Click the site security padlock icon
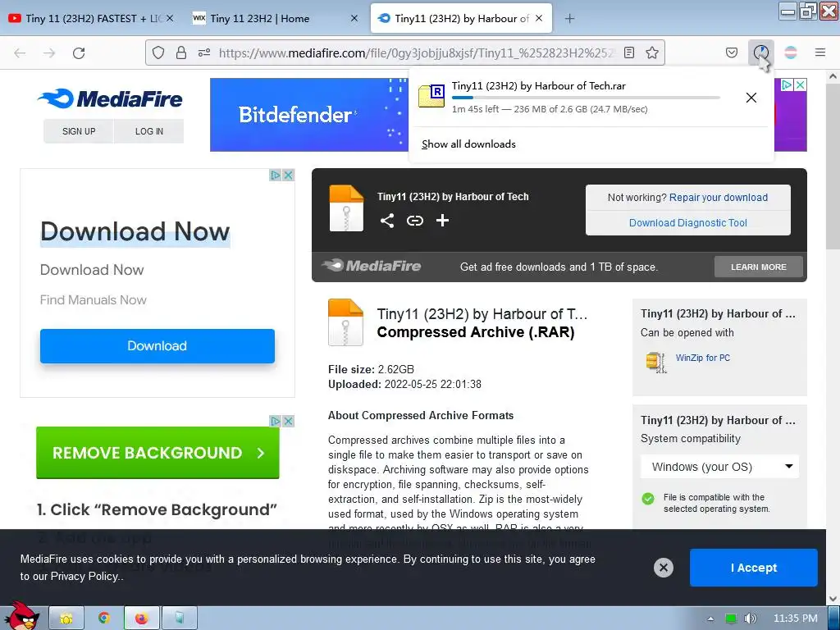Viewport: 840px width, 630px height. coord(181,52)
